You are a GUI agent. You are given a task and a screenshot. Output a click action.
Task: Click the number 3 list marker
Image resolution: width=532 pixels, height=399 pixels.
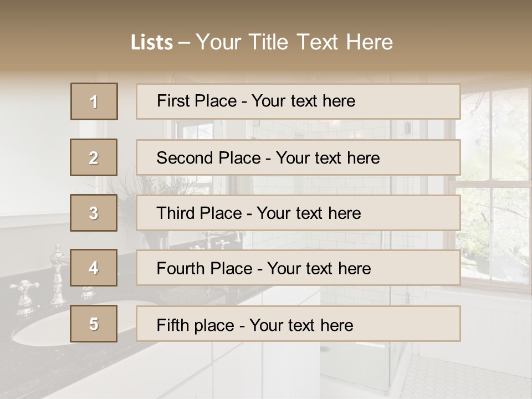point(94,213)
